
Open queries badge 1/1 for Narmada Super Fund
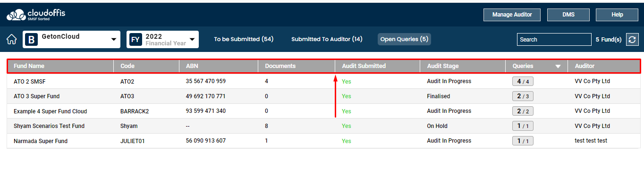tap(523, 141)
